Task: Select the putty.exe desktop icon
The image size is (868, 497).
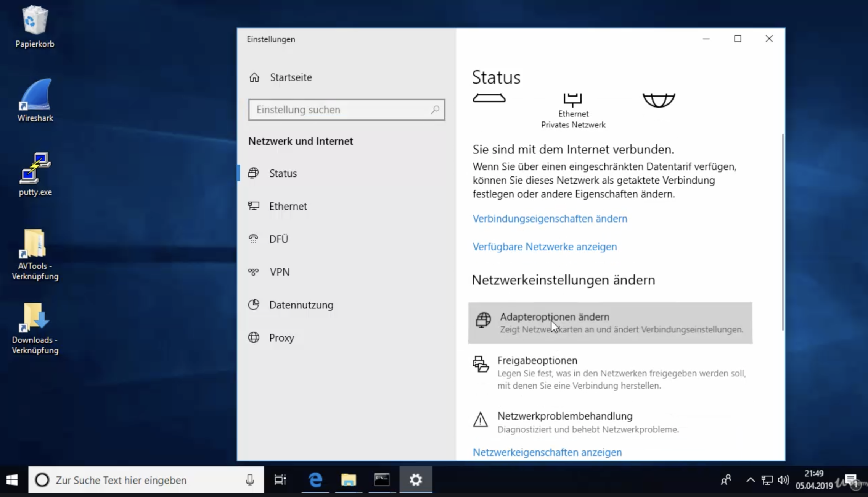Action: click(35, 174)
